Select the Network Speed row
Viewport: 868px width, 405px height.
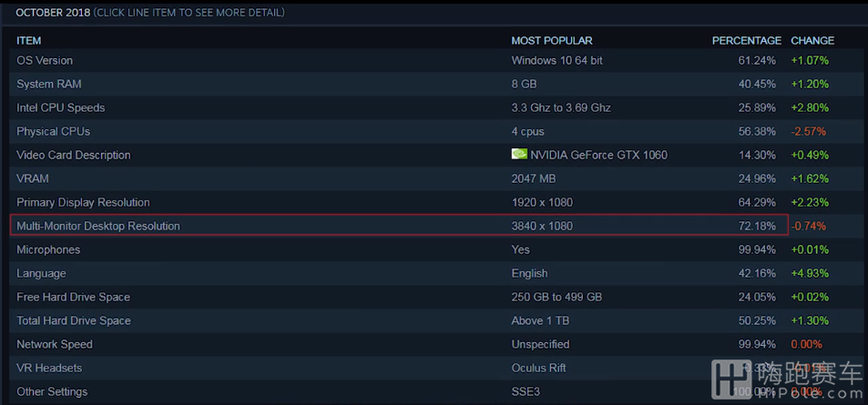tap(434, 345)
